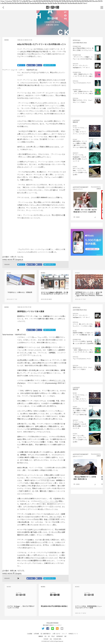Click the シェア button under the farming article intro

[x=39, y=330]
